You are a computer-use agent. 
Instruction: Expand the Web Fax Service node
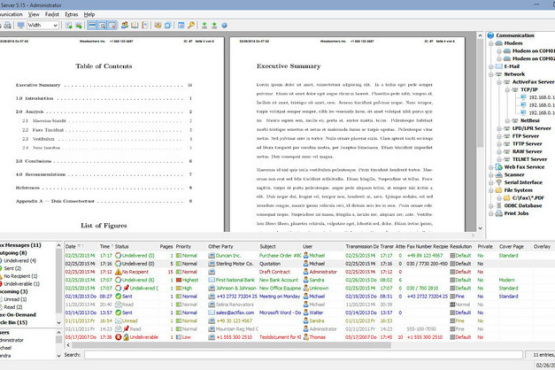point(491,167)
